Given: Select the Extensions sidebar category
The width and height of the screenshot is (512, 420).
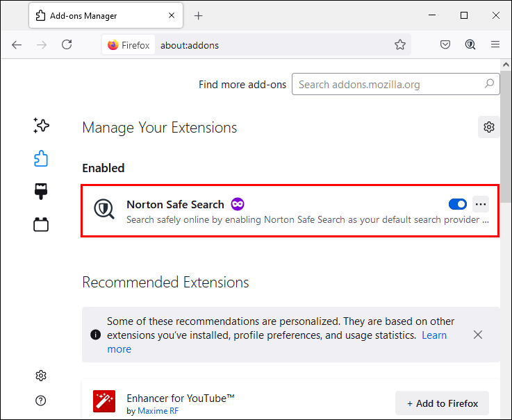Looking at the screenshot, I should pyautogui.click(x=41, y=159).
